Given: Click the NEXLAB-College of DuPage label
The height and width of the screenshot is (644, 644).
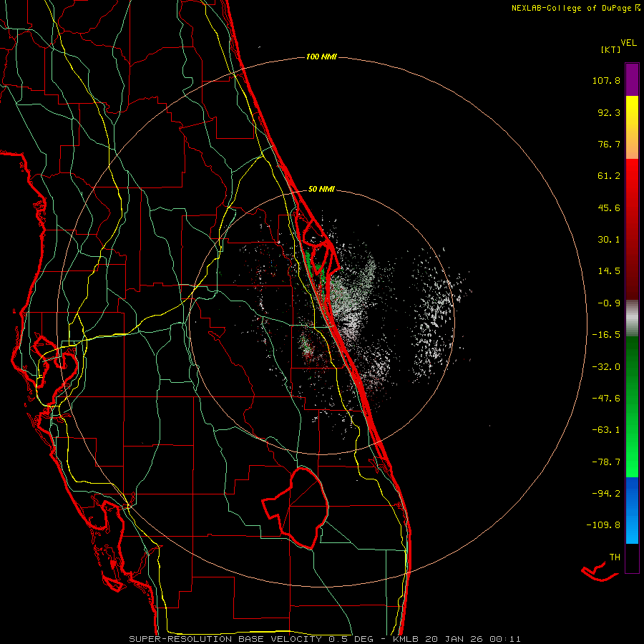Looking at the screenshot, I should (x=571, y=8).
